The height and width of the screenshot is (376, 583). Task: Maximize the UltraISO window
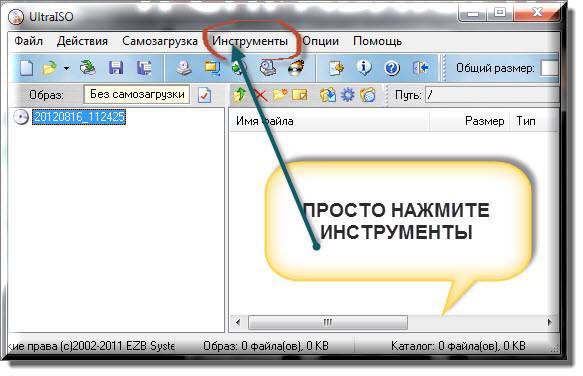coord(500,13)
